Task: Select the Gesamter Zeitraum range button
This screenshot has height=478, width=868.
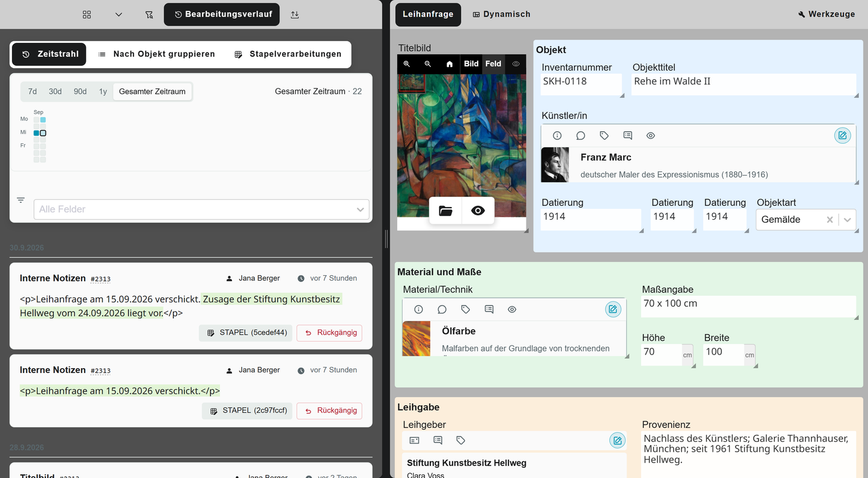Action: click(152, 91)
